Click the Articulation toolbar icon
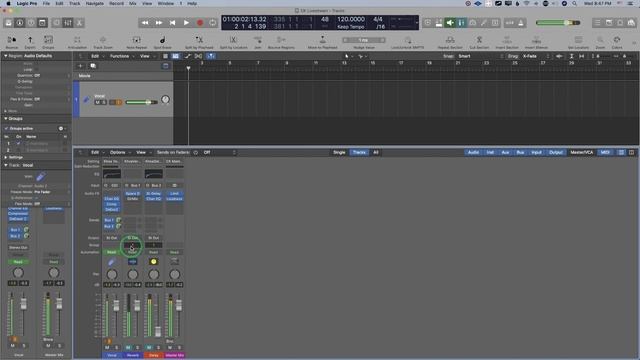The height and width of the screenshot is (360, 640). [77, 42]
